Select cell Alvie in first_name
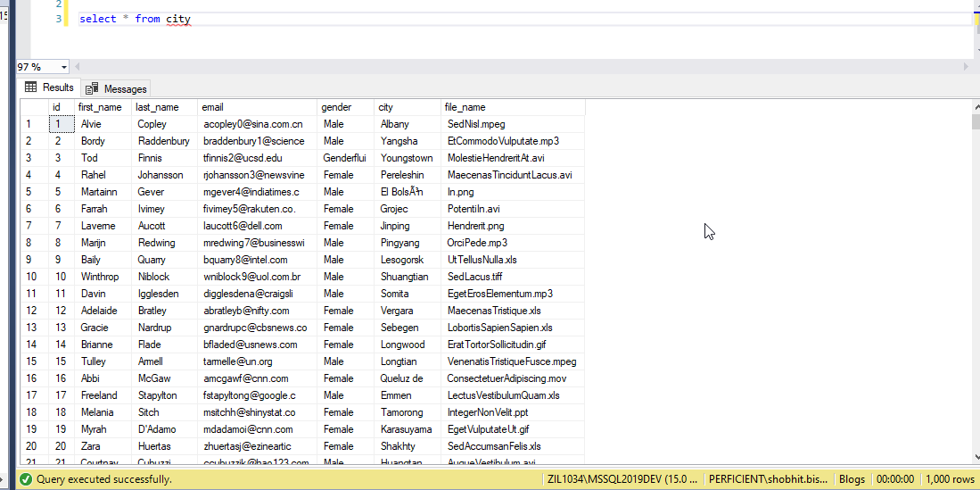This screenshot has height=490, width=980. (x=103, y=124)
